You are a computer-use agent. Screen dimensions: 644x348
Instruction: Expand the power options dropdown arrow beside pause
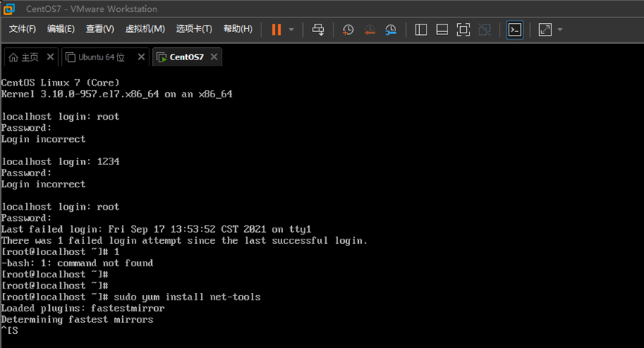291,30
